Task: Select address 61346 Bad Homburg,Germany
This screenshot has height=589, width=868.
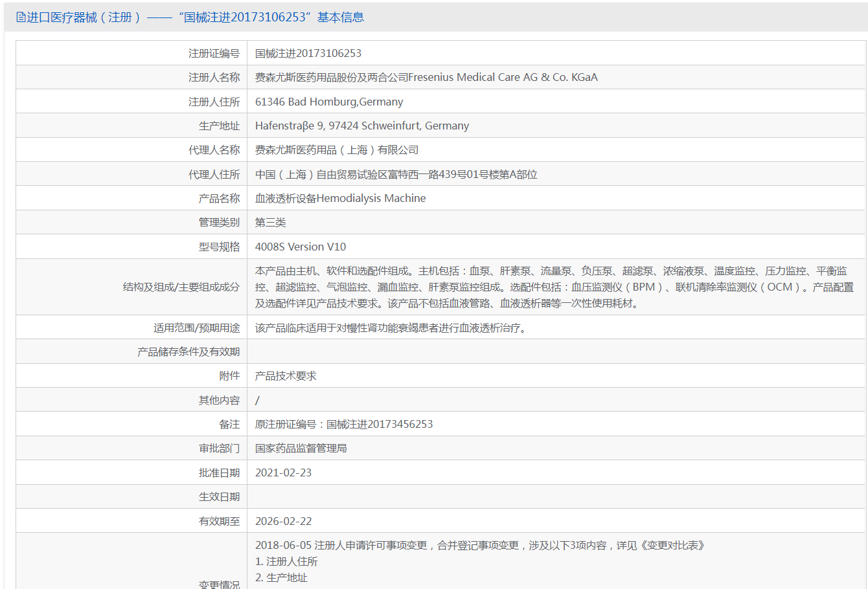Action: (329, 102)
